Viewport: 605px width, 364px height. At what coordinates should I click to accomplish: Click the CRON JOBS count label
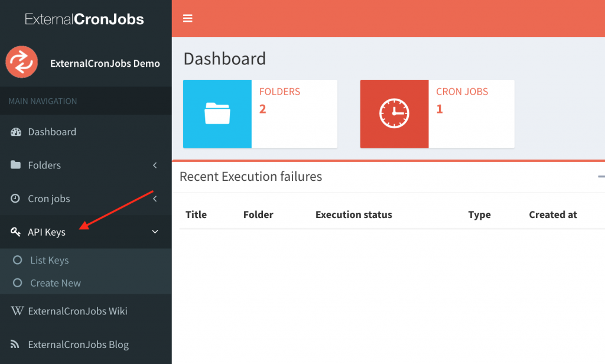[462, 92]
